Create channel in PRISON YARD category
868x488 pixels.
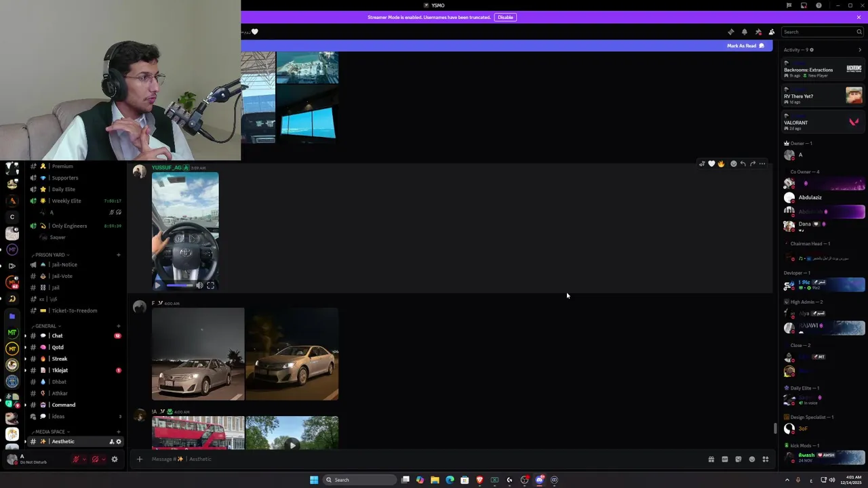click(x=118, y=255)
